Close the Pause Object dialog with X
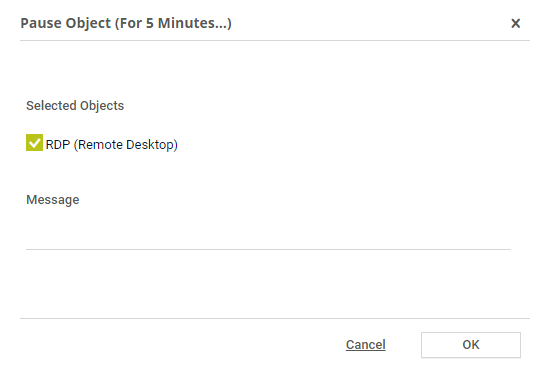 coord(515,24)
